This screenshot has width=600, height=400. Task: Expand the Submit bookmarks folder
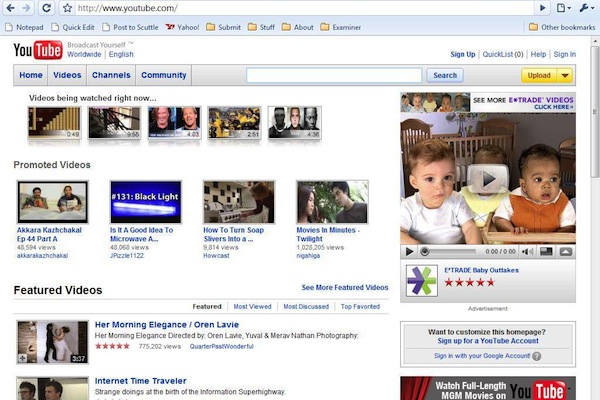(x=224, y=27)
